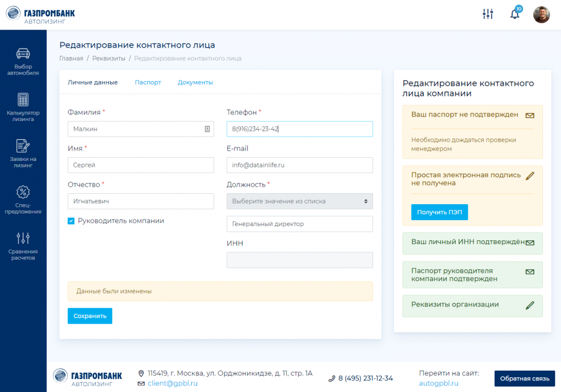
Task: Open the car selection sidebar icon
Action: tap(23, 54)
